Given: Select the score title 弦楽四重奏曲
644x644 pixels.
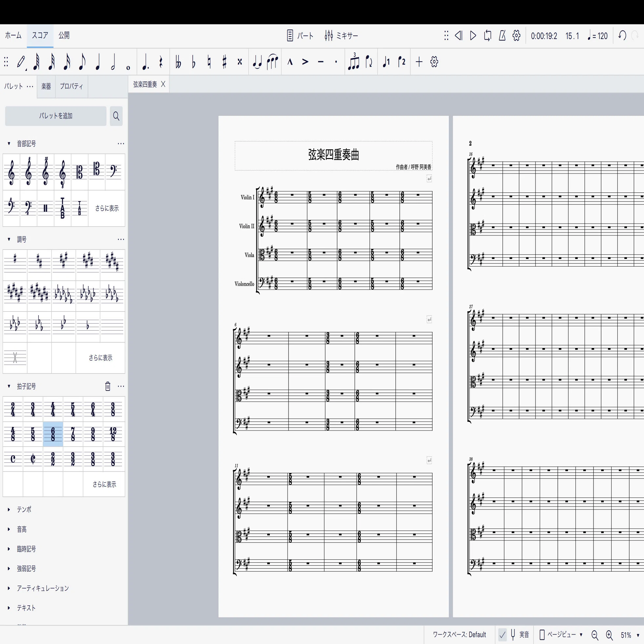Looking at the screenshot, I should (333, 155).
